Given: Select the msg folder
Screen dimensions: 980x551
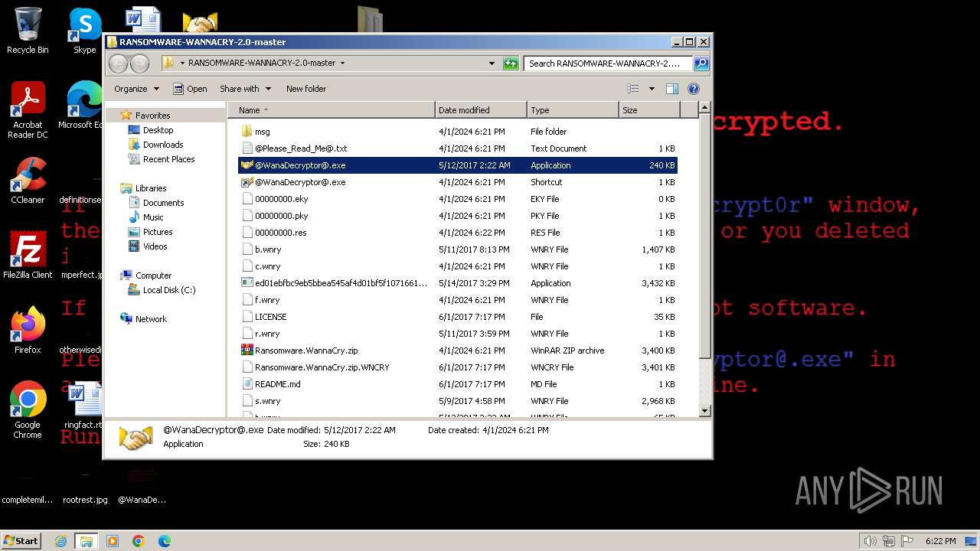Looking at the screenshot, I should click(458, 132).
